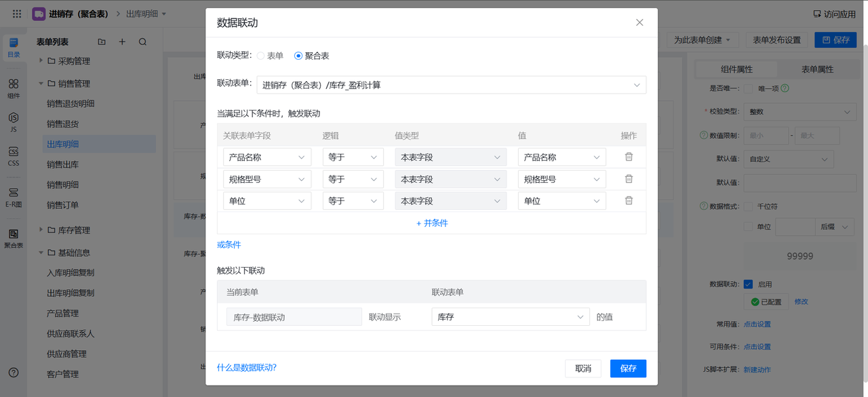
Task: Switch to the 表单属性 tab
Action: coord(817,69)
